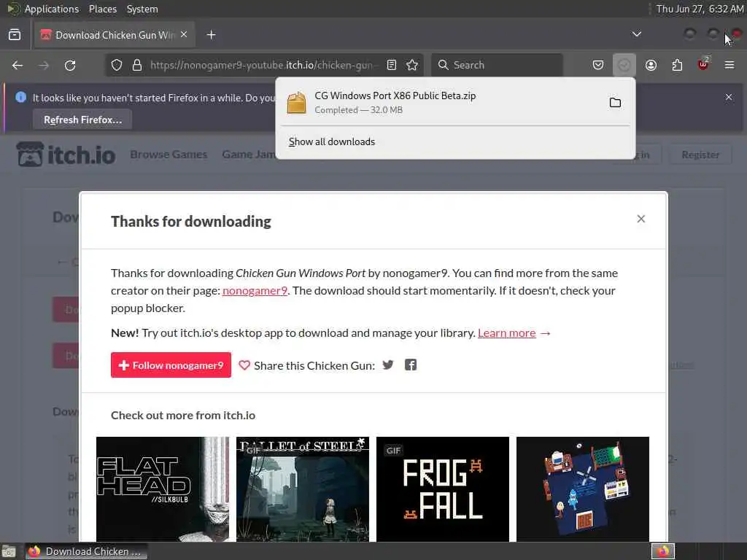Open the Frog Fall game thumbnail
This screenshot has height=560, width=747.
443,489
